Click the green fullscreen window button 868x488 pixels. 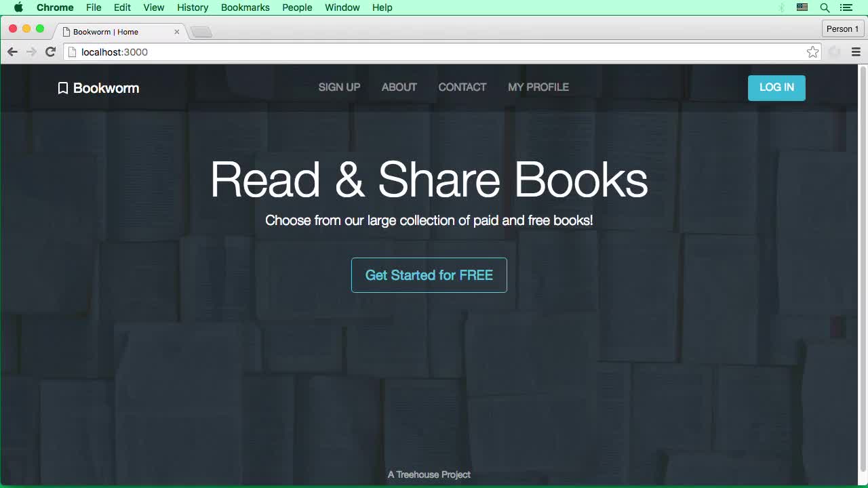point(40,28)
